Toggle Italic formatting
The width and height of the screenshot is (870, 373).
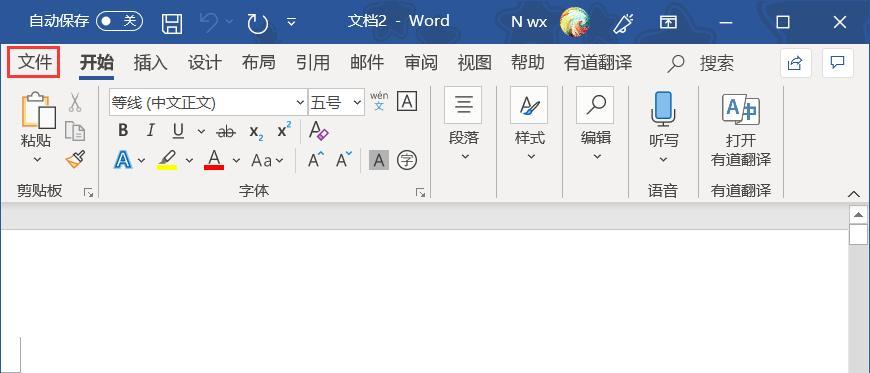pos(150,131)
